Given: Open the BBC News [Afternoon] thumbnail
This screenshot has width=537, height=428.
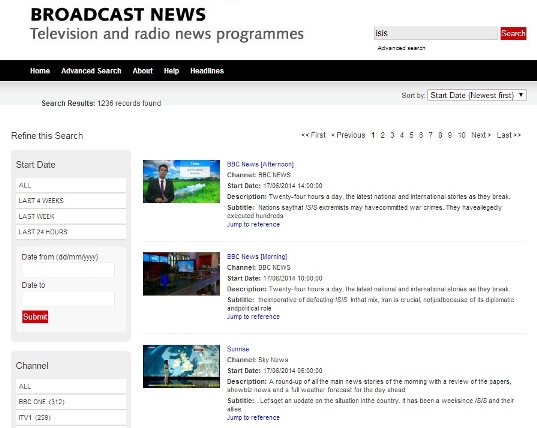Looking at the screenshot, I should (182, 181).
